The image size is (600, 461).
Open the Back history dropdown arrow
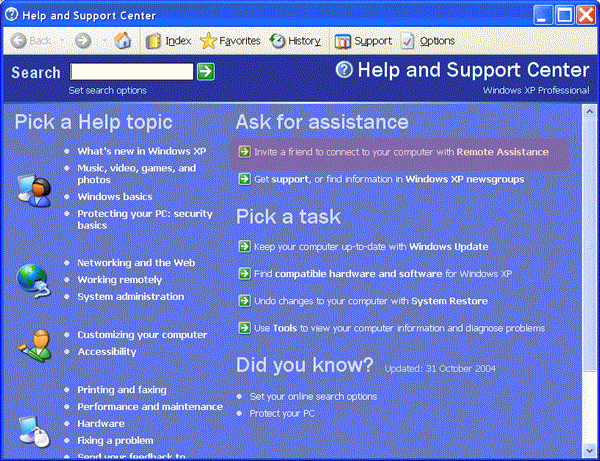tap(62, 41)
